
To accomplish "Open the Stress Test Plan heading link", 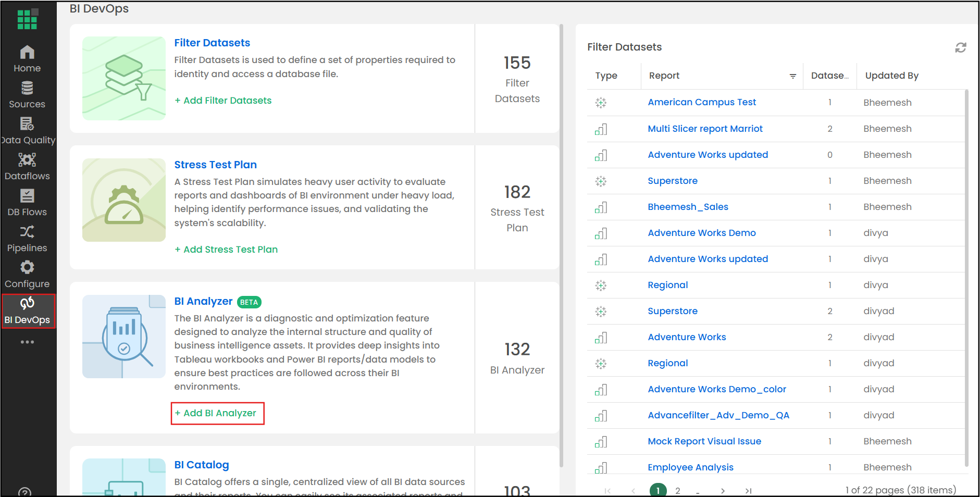I will [x=215, y=165].
